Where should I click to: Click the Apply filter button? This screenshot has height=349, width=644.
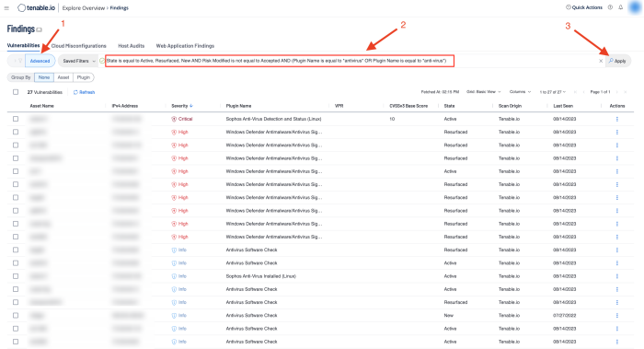(617, 61)
